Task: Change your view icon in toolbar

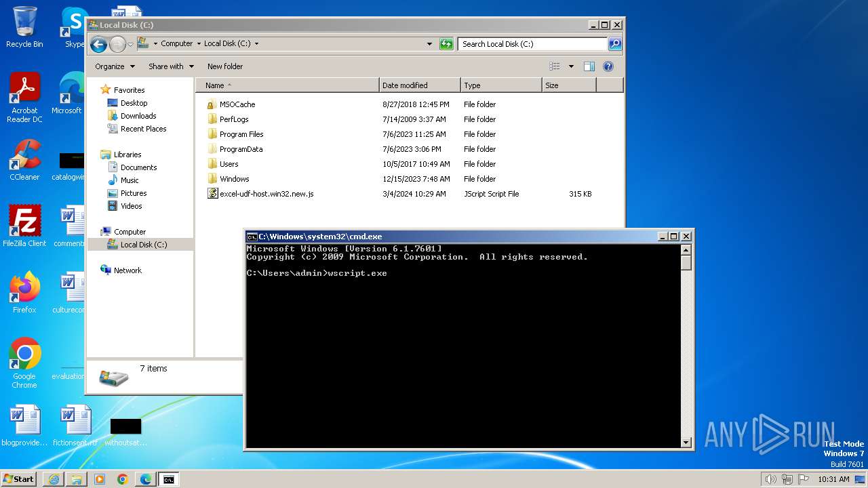Action: [x=555, y=66]
